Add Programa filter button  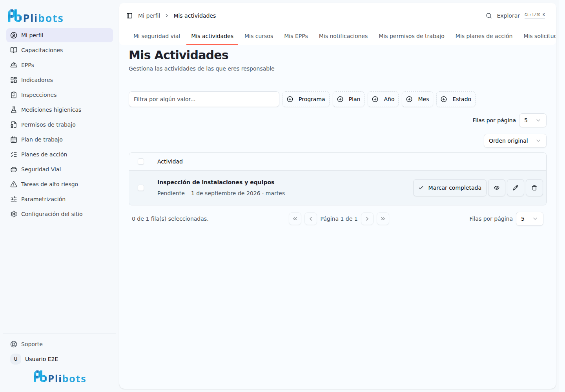click(x=306, y=99)
